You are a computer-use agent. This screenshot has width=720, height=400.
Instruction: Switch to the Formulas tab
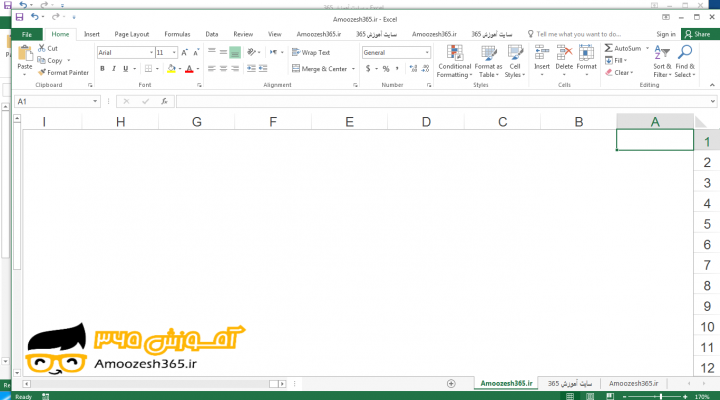click(x=177, y=34)
